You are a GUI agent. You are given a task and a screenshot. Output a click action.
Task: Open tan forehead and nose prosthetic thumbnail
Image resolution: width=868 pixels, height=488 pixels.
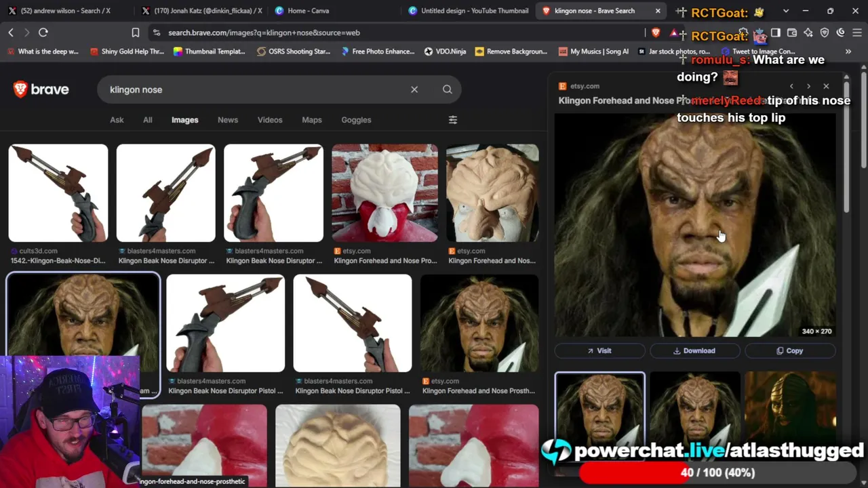(x=492, y=193)
